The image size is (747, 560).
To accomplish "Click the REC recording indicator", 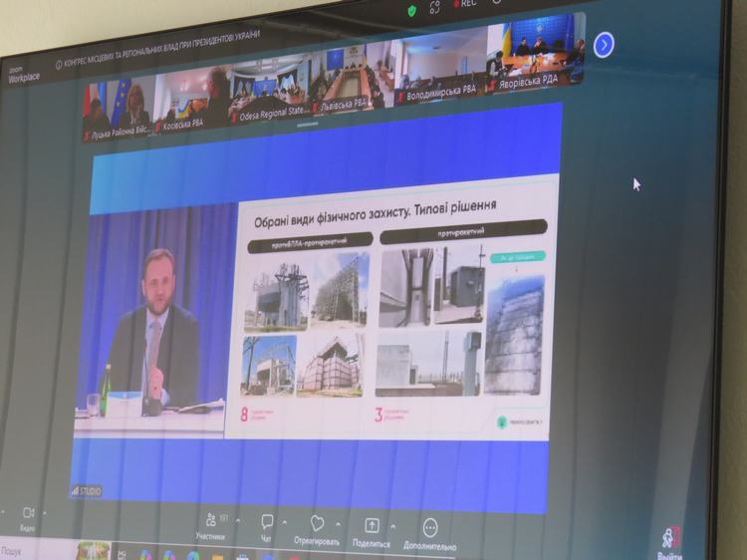I will pos(462,4).
